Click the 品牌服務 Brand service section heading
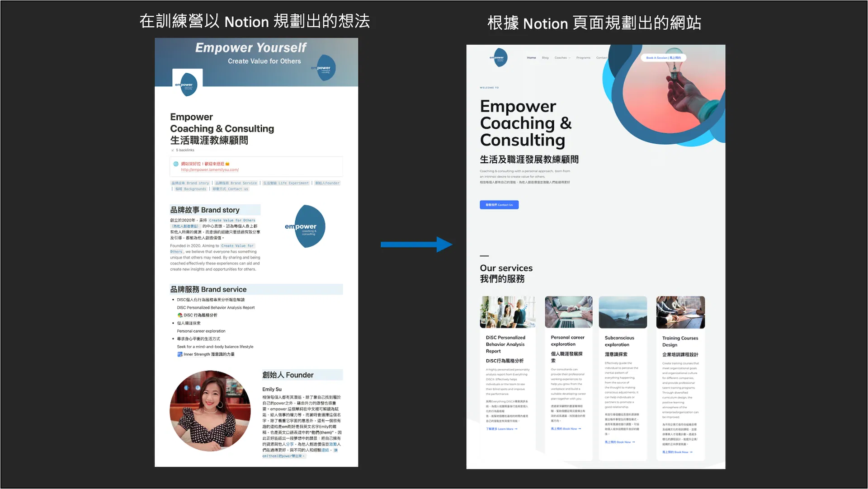The height and width of the screenshot is (489, 868). [208, 290]
